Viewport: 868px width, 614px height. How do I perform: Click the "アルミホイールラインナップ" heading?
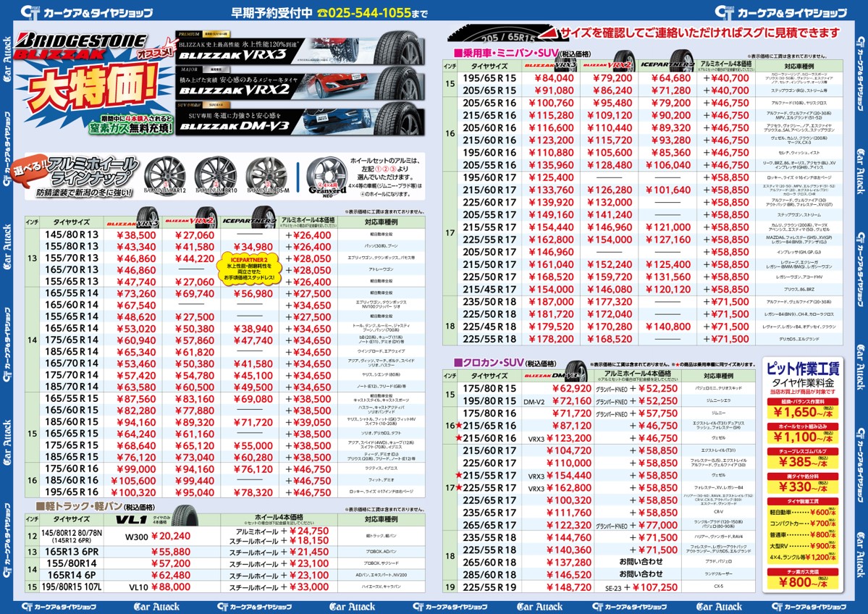coord(93,171)
